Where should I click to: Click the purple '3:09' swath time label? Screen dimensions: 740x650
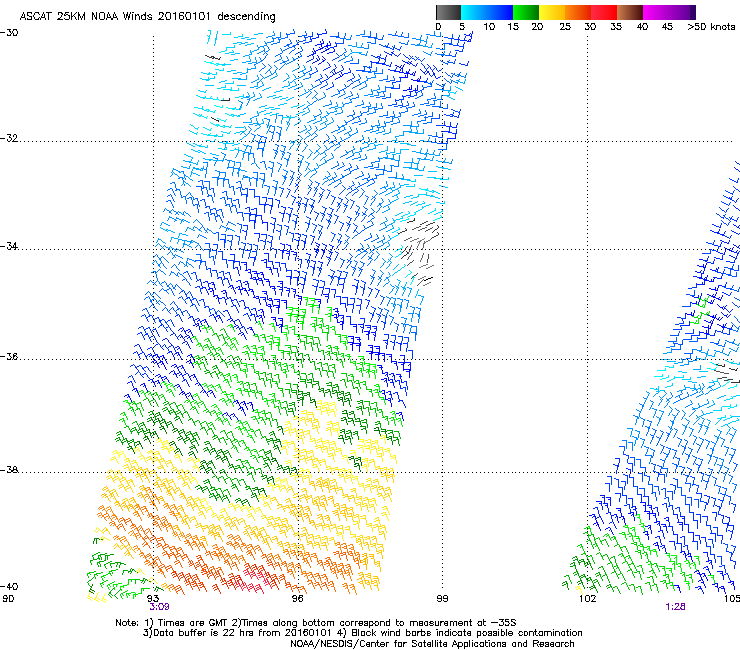pos(160,607)
